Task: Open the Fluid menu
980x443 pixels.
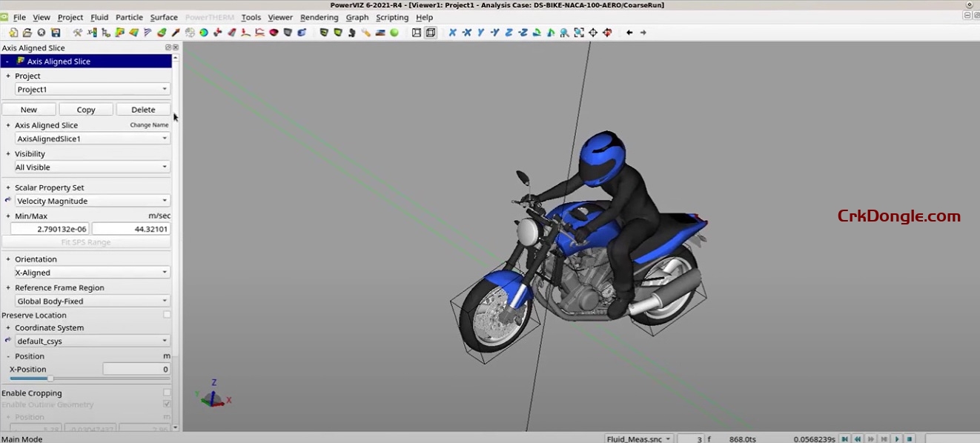Action: (x=99, y=17)
